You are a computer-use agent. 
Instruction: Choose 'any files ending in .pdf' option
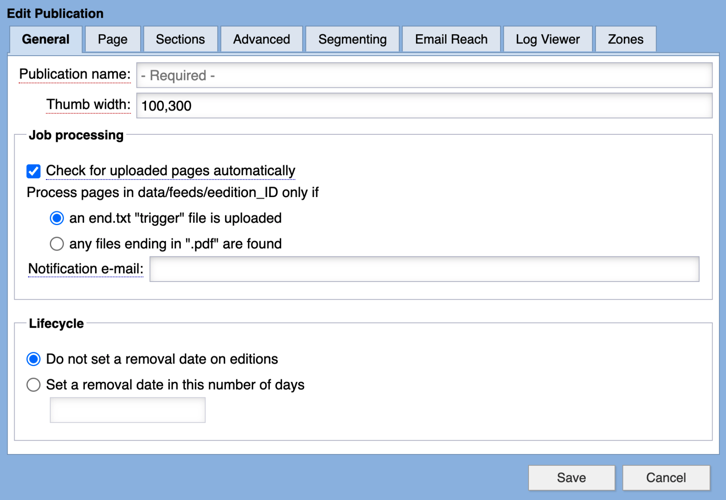[57, 244]
